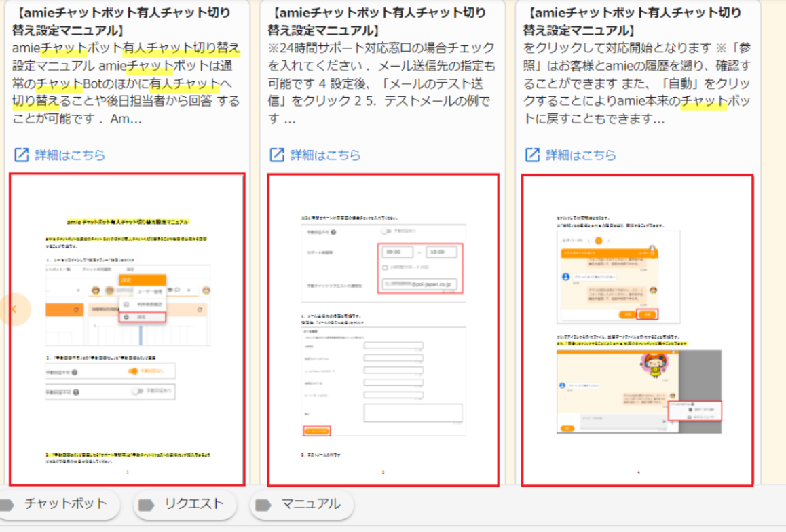
Task: Click the description starting with ※24時間サポート
Action: pyautogui.click(x=381, y=83)
